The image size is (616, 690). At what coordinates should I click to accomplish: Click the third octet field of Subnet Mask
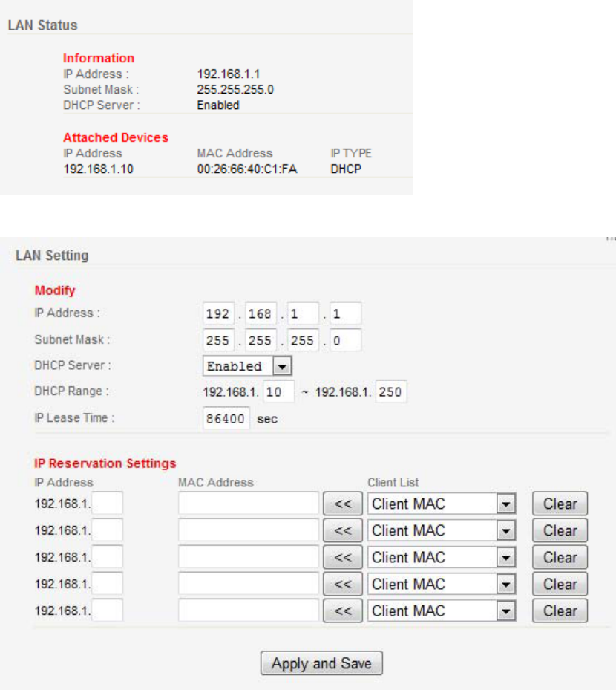(x=303, y=340)
